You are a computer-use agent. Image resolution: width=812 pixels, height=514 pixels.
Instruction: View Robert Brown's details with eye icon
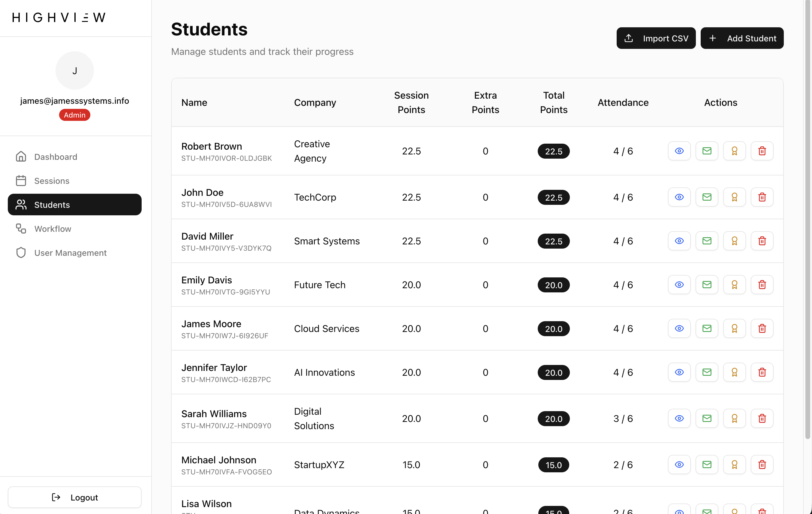click(x=679, y=151)
